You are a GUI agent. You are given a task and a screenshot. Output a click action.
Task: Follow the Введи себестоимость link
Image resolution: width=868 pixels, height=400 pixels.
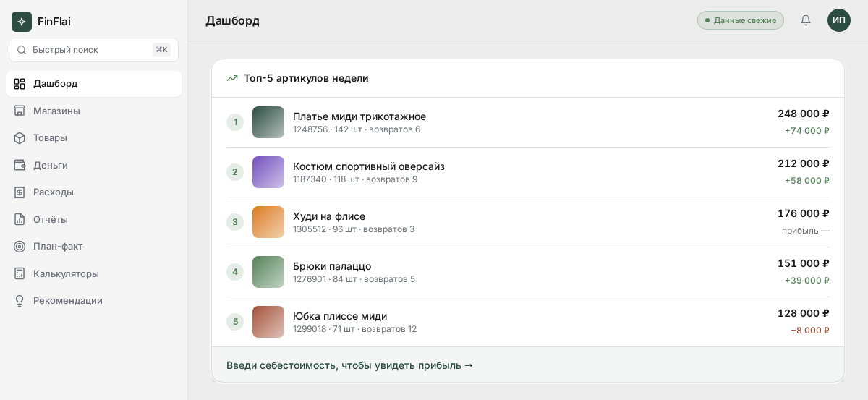(349, 365)
